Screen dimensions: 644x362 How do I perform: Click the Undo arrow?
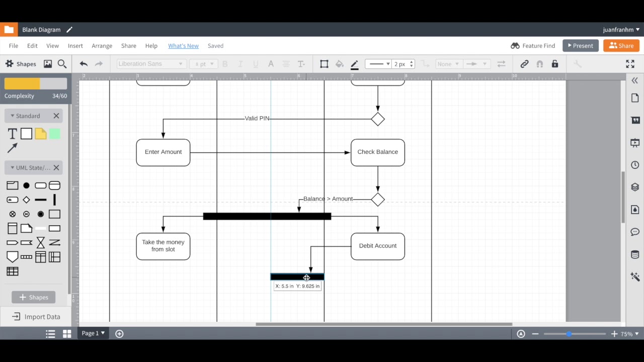[84, 64]
